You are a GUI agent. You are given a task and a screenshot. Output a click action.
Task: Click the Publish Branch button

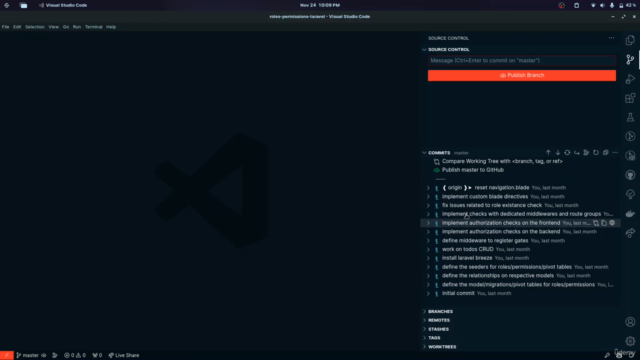pos(522,76)
